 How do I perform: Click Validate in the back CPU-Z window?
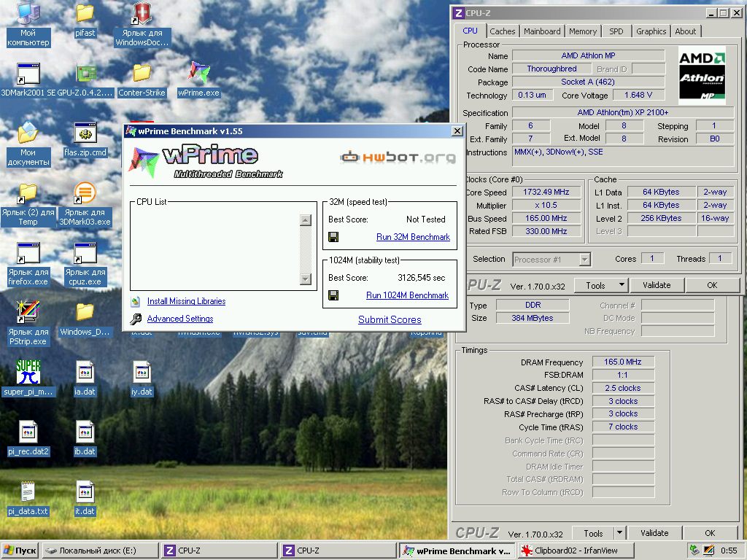[x=654, y=533]
